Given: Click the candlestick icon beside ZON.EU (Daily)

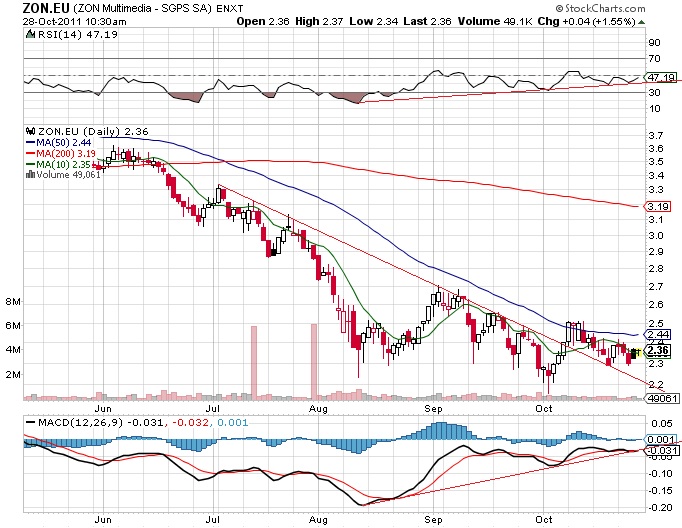Looking at the screenshot, I should pyautogui.click(x=30, y=131).
